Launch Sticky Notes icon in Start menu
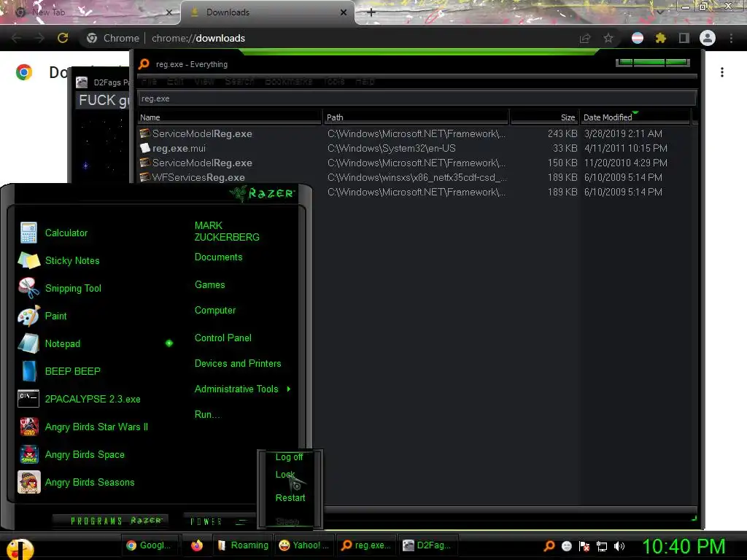 coord(28,260)
